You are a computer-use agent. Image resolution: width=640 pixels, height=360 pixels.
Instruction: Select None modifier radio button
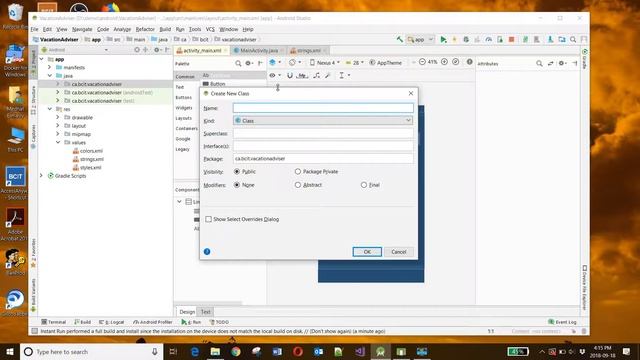pos(237,185)
